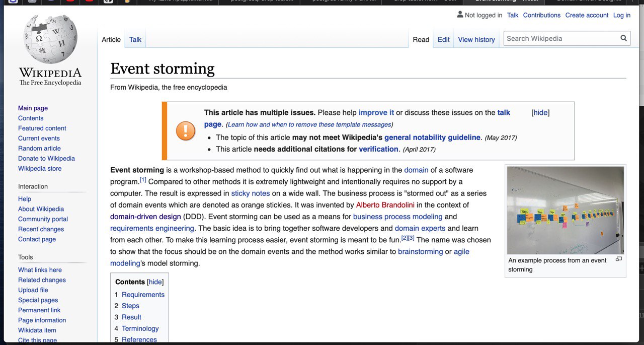Open Wikipedia store
The height and width of the screenshot is (345, 644).
(40, 168)
